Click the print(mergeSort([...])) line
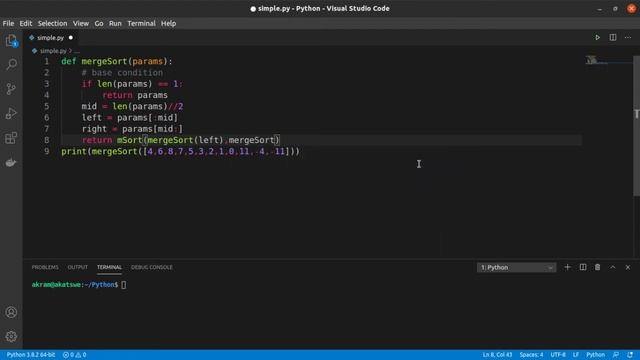 pyautogui.click(x=180, y=151)
